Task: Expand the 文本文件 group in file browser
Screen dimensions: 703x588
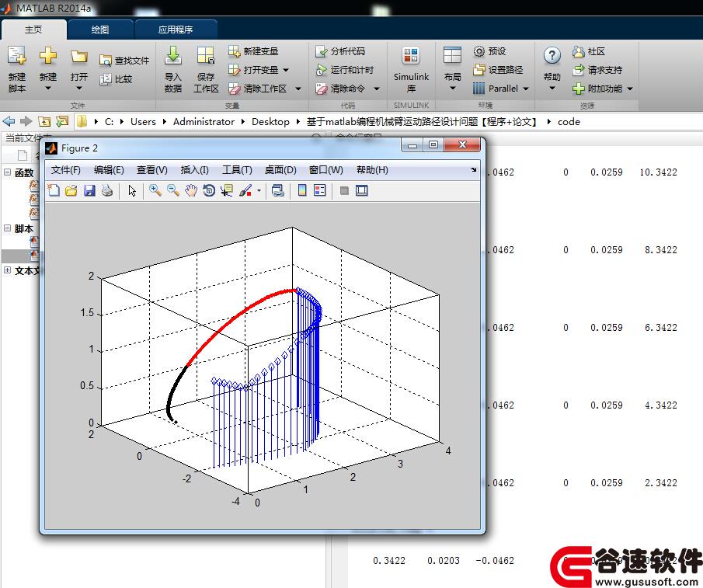Action: tap(7, 270)
